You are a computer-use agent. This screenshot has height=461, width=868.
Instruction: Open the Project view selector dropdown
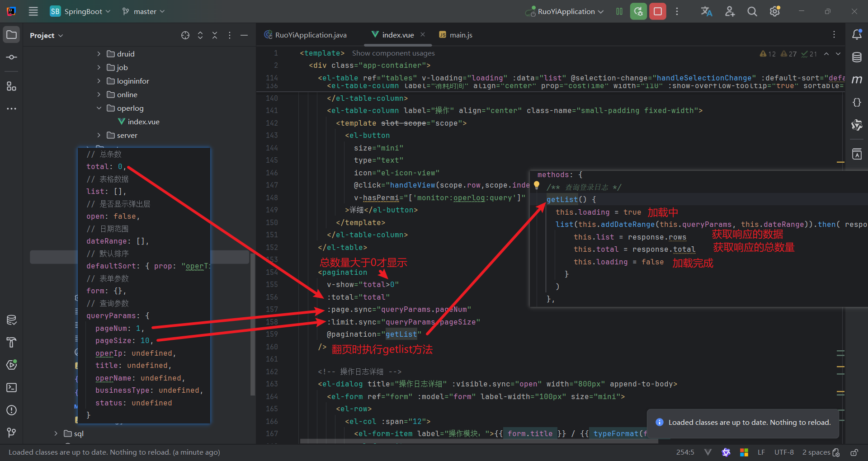pyautogui.click(x=46, y=35)
